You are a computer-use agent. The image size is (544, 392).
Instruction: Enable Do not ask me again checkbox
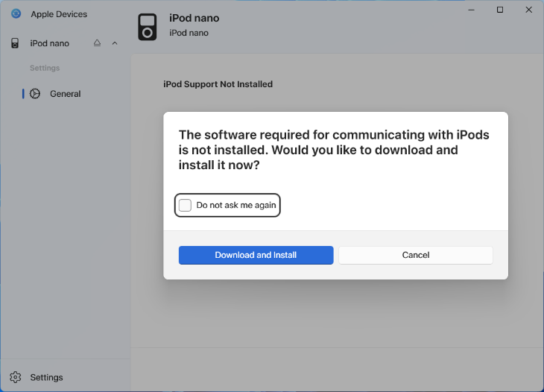185,205
